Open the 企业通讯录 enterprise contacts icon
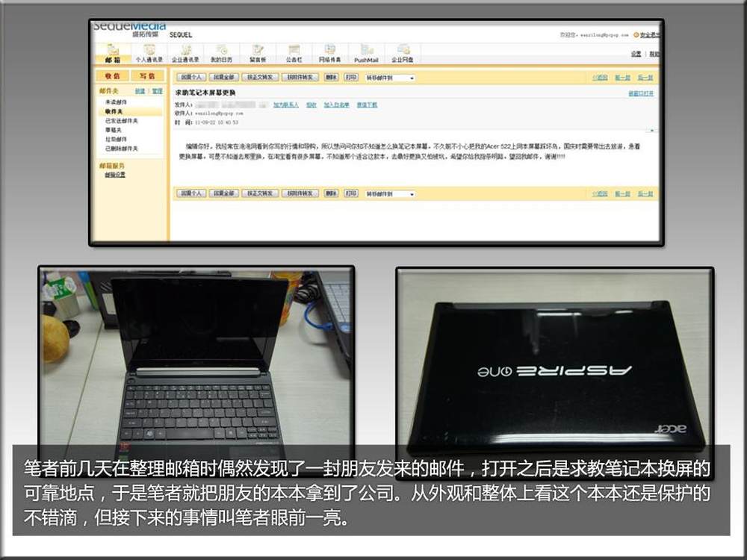The height and width of the screenshot is (560, 747). click(x=185, y=52)
